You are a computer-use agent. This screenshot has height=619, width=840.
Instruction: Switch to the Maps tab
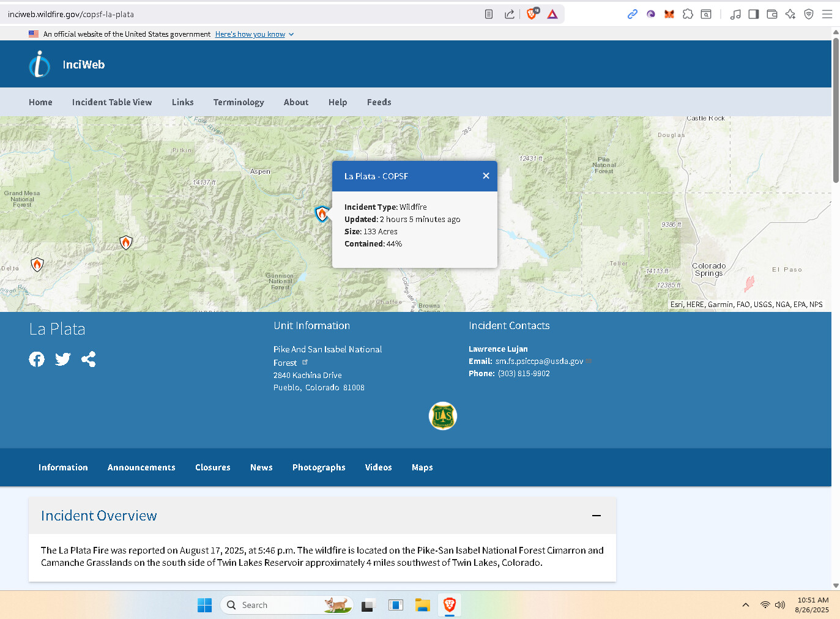coord(422,467)
